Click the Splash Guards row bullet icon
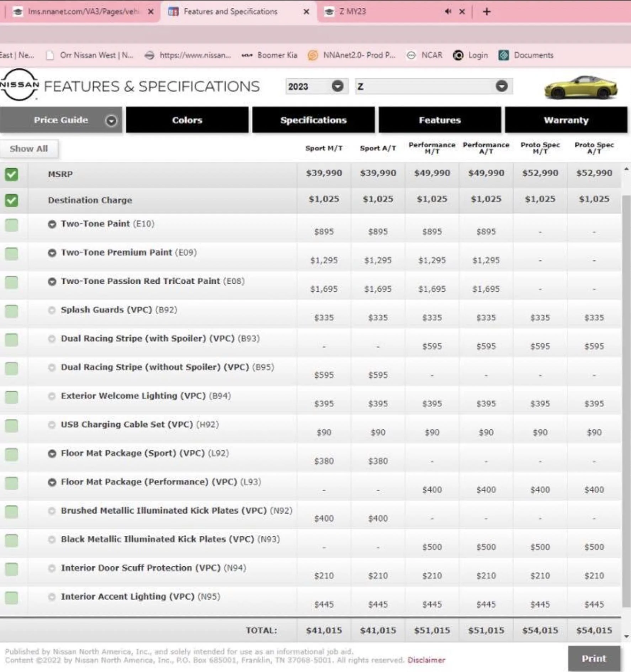631x672 pixels. tap(52, 310)
